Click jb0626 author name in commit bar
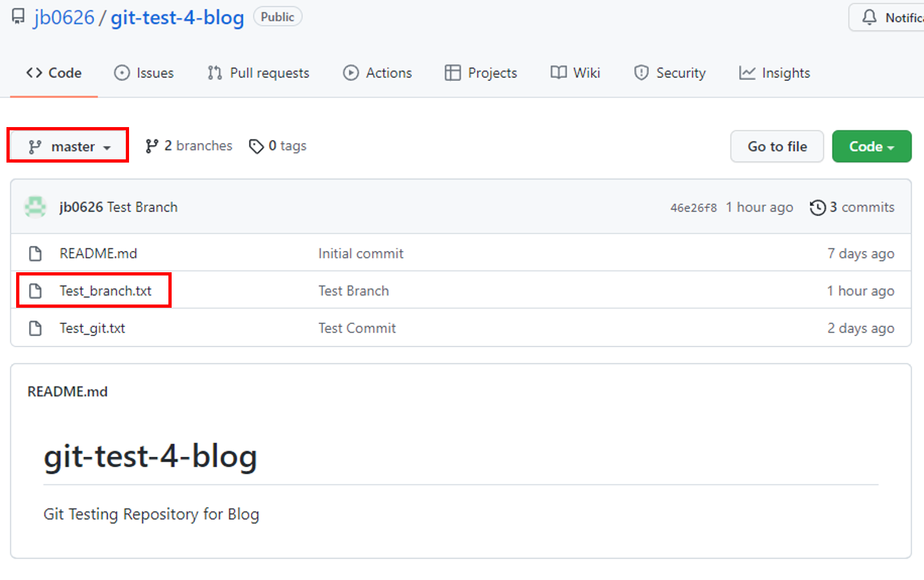This screenshot has height=580, width=924. point(81,207)
